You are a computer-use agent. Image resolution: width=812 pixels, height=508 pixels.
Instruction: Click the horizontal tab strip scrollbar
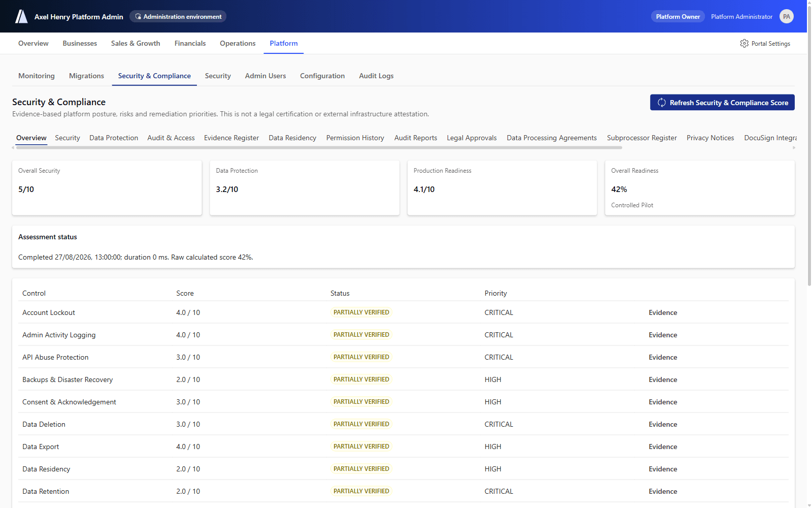pyautogui.click(x=319, y=148)
